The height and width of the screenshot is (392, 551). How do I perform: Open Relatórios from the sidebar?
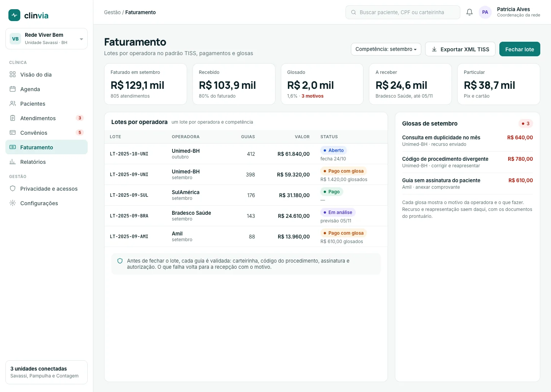tap(46, 162)
